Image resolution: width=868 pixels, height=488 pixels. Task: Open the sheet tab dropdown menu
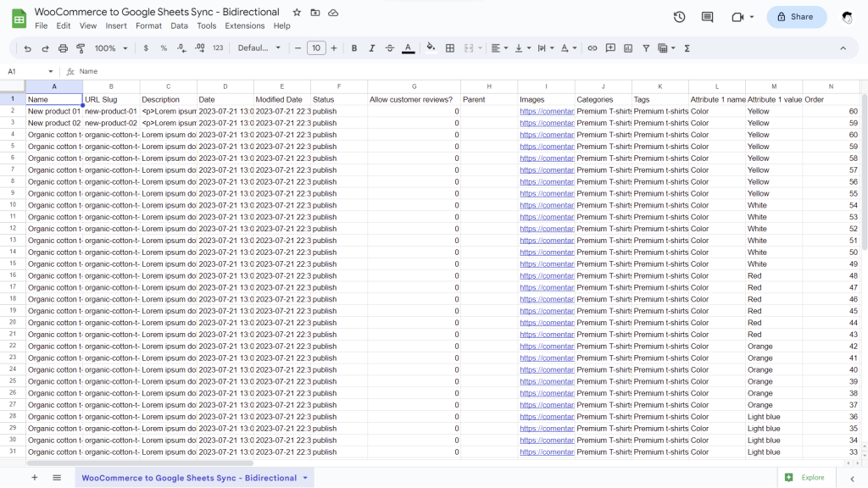[x=303, y=477]
